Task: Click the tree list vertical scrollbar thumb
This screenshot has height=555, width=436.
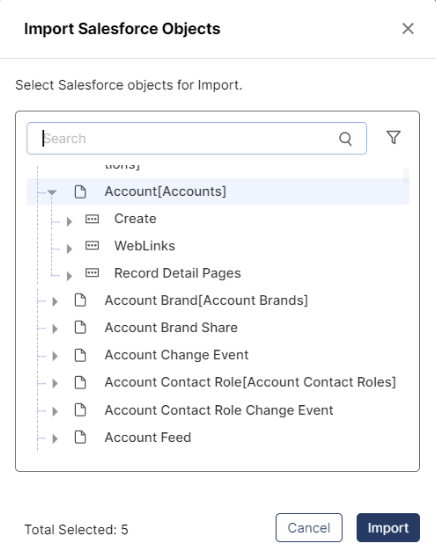Action: tap(406, 176)
